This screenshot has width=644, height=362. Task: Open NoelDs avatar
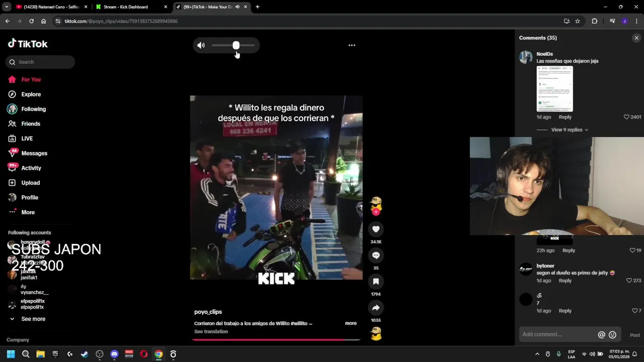[x=526, y=57]
